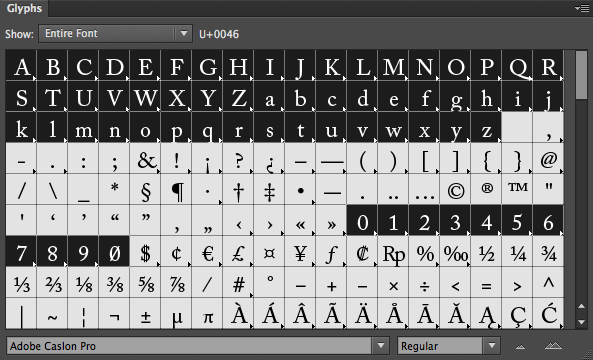
Task: Click the glyph grid scrollbar thumb
Action: pyautogui.click(x=581, y=75)
